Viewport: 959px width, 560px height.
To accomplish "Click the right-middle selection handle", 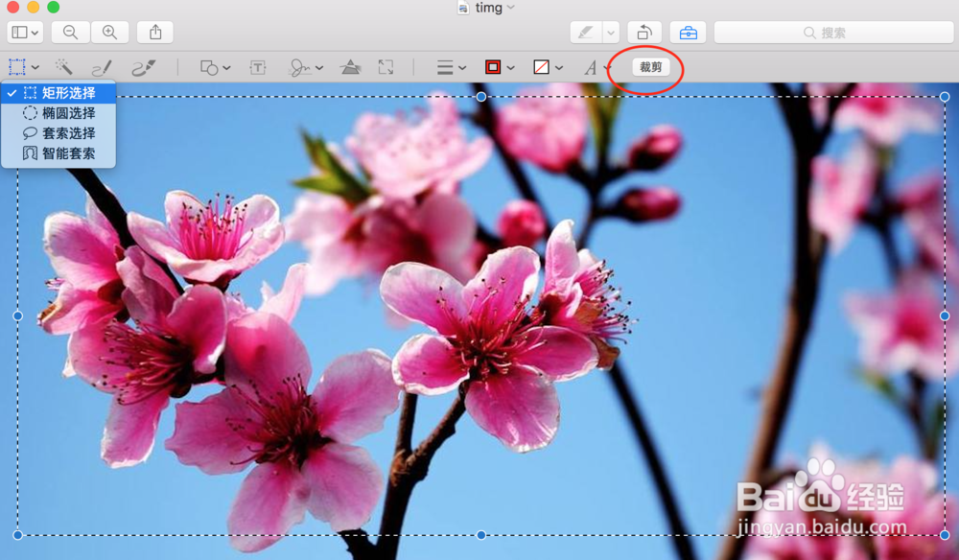I will coord(945,316).
